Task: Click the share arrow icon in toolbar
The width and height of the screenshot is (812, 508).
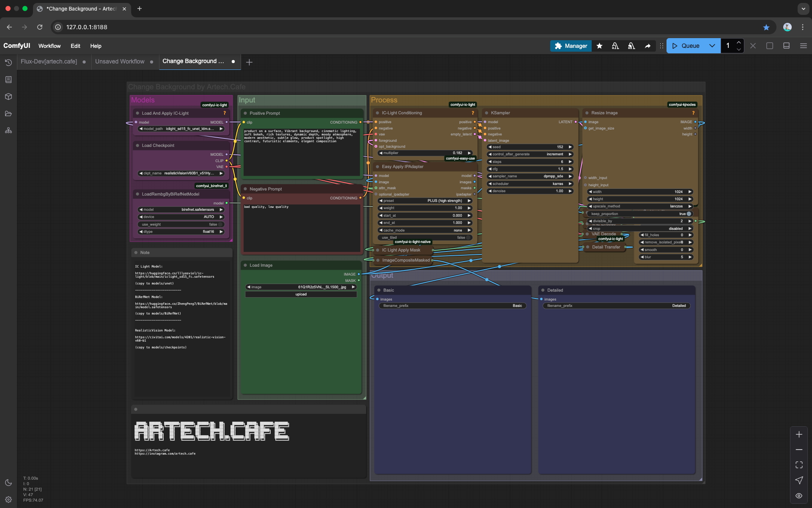Action: click(x=647, y=46)
